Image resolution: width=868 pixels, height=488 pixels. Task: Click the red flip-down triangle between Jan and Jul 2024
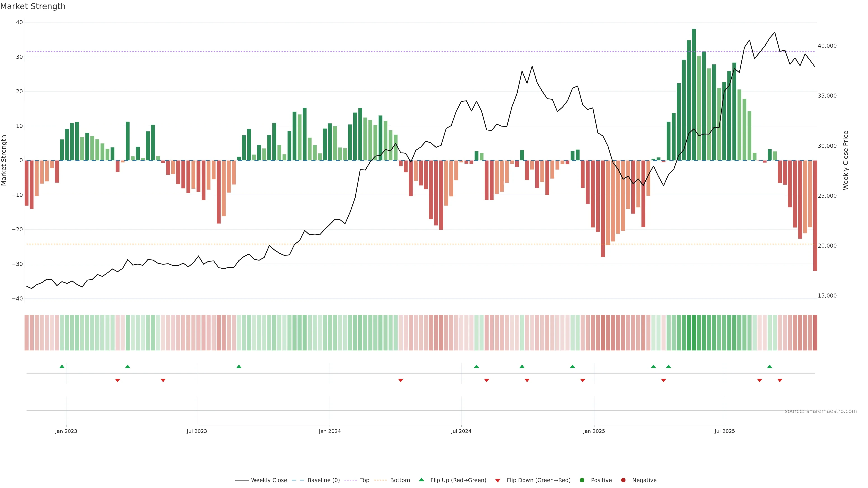pos(401,380)
